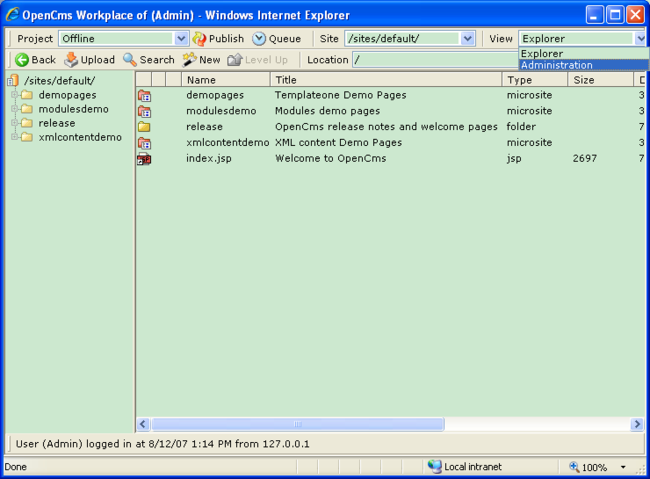The width and height of the screenshot is (650, 479).
Task: Open the xmlcontentdemo link in file list
Action: [x=228, y=142]
